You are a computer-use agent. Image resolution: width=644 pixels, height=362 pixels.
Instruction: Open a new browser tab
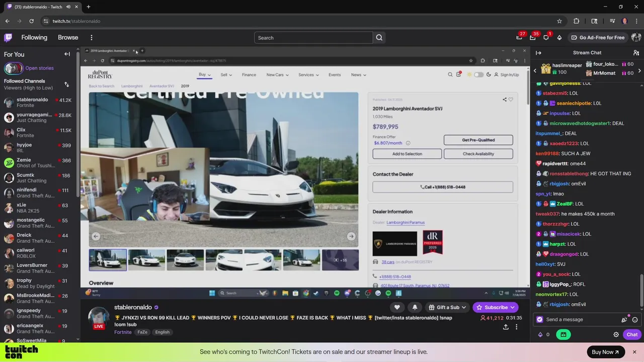point(88,7)
